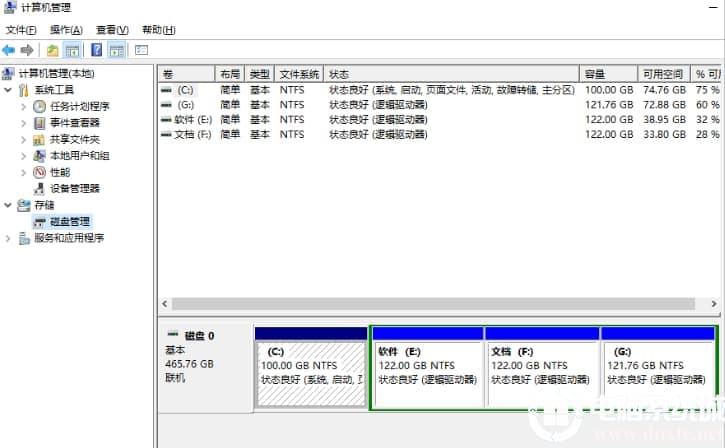Click the drive icon of the (C:) row
Image resolution: width=725 pixels, height=448 pixels.
[166, 90]
